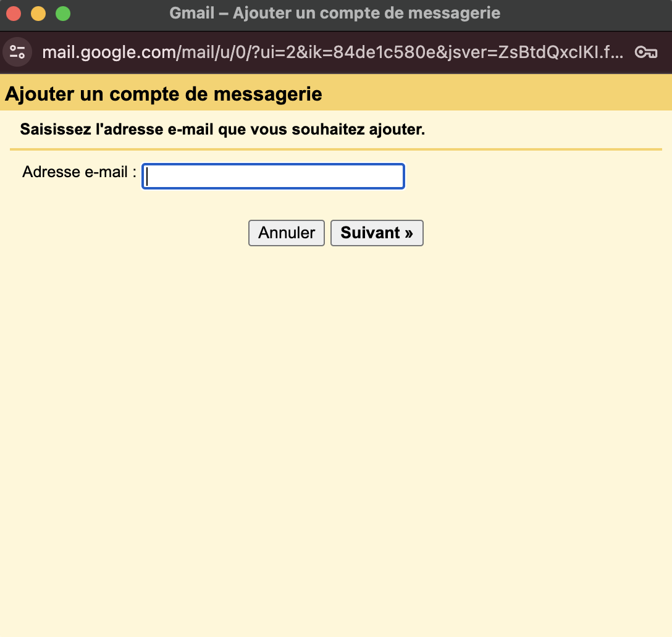Select the mail.google.com URL text
The height and width of the screenshot is (637, 672).
tap(332, 52)
